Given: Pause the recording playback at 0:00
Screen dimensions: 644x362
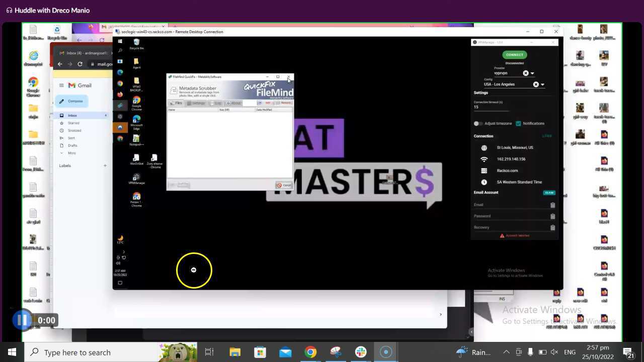Looking at the screenshot, I should pos(22,320).
